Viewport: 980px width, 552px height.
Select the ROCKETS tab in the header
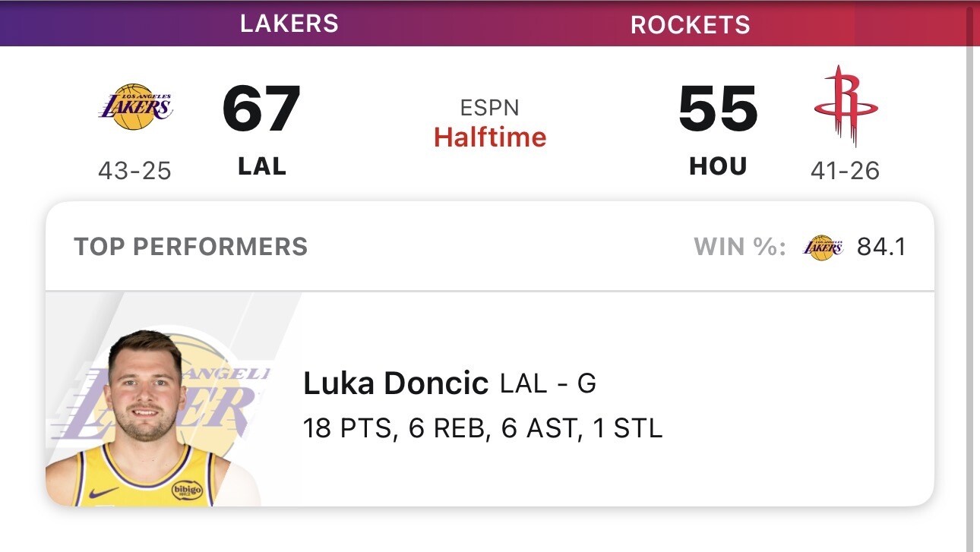tap(690, 25)
